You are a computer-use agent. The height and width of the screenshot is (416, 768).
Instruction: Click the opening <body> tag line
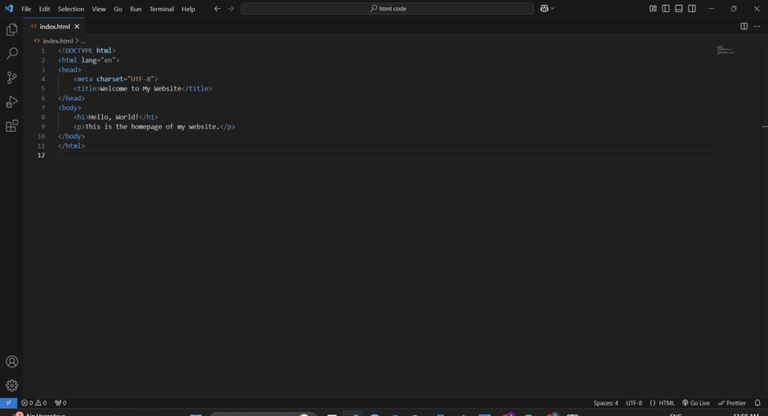(70, 108)
